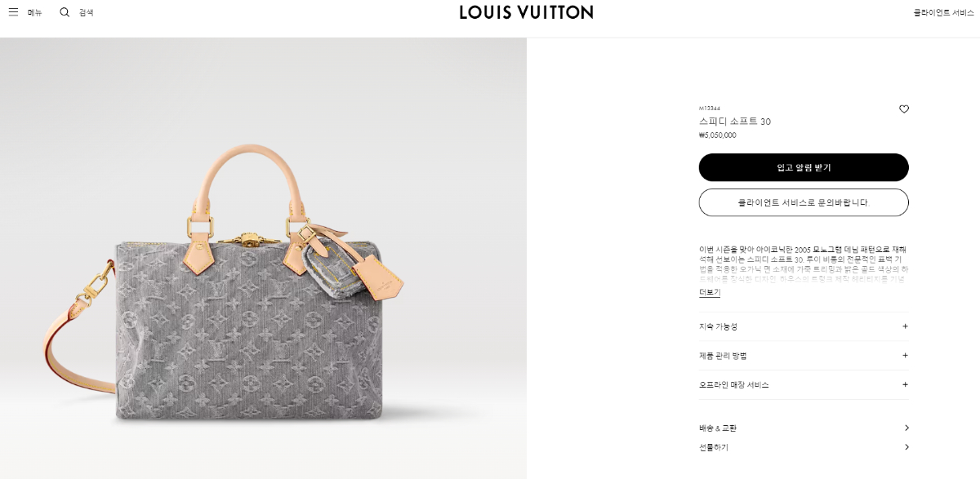Open the hamburger menu icon
980x479 pixels.
point(13,12)
